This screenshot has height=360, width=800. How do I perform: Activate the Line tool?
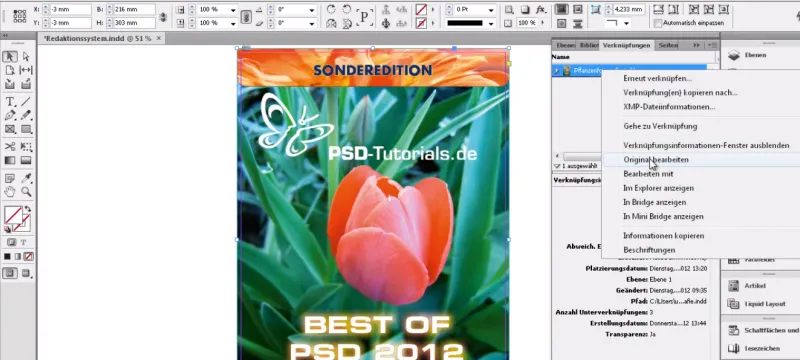click(26, 102)
